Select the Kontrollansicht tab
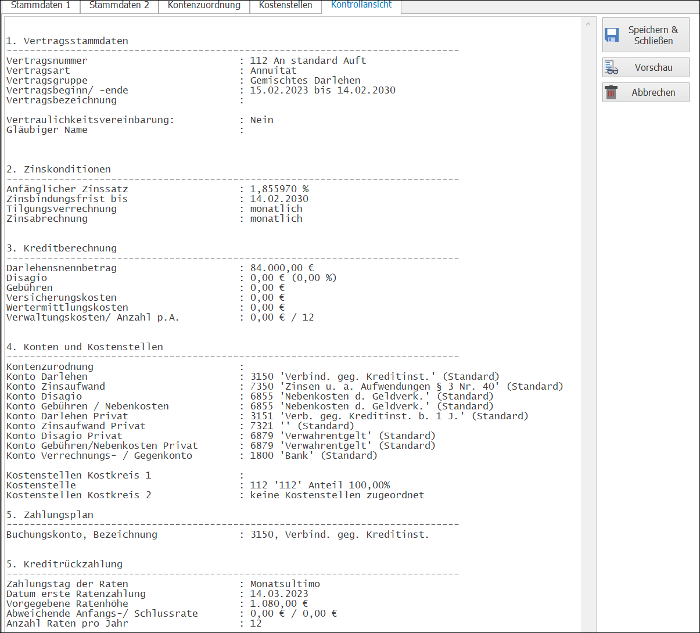The width and height of the screenshot is (700, 633). 361,6
